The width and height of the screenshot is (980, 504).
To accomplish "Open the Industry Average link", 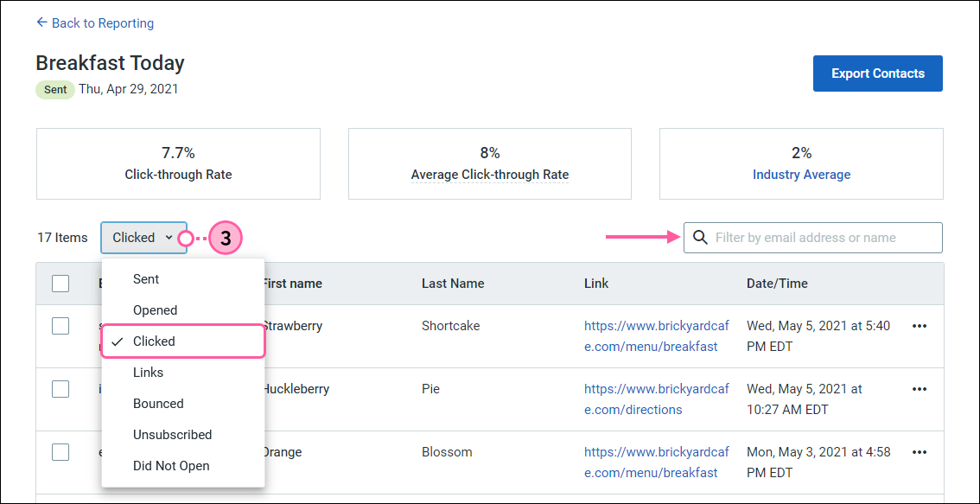I will 801,175.
